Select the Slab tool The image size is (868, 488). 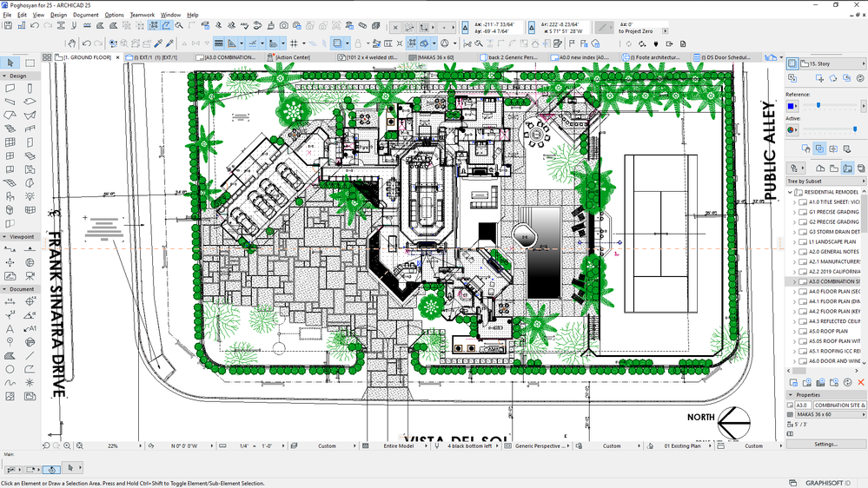click(x=30, y=102)
